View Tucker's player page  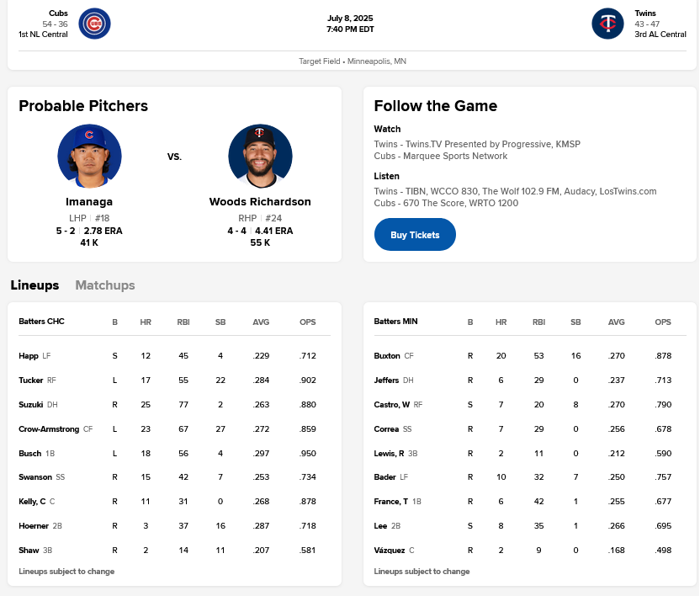click(x=31, y=380)
